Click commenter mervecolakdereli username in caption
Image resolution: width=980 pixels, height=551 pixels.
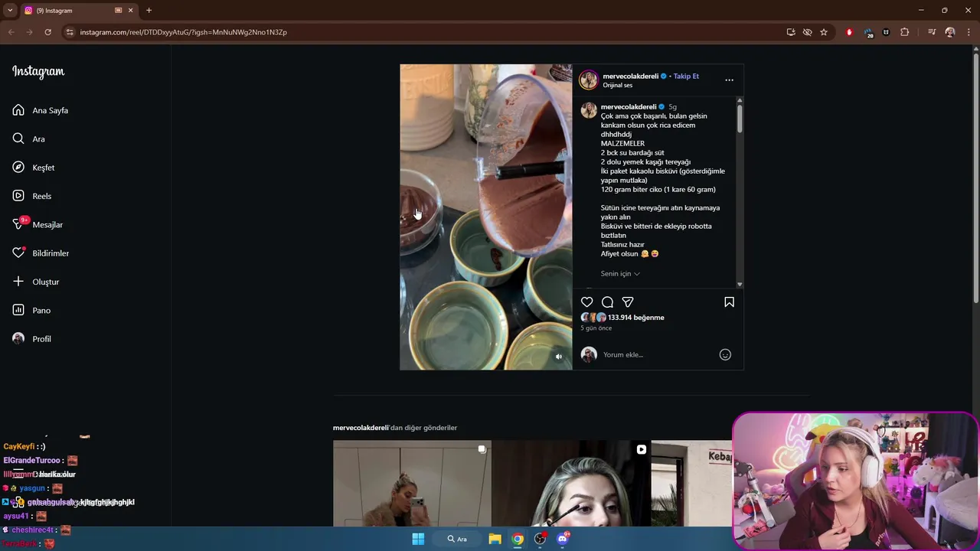[x=629, y=106]
